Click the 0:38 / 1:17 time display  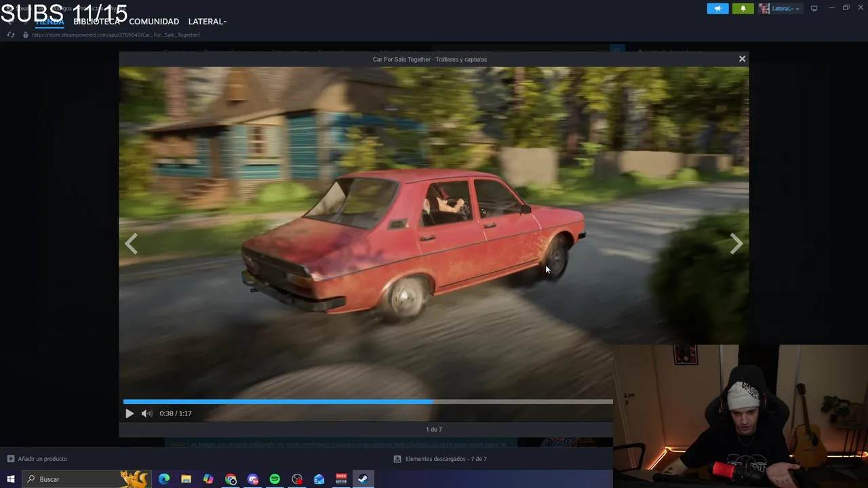coord(176,413)
